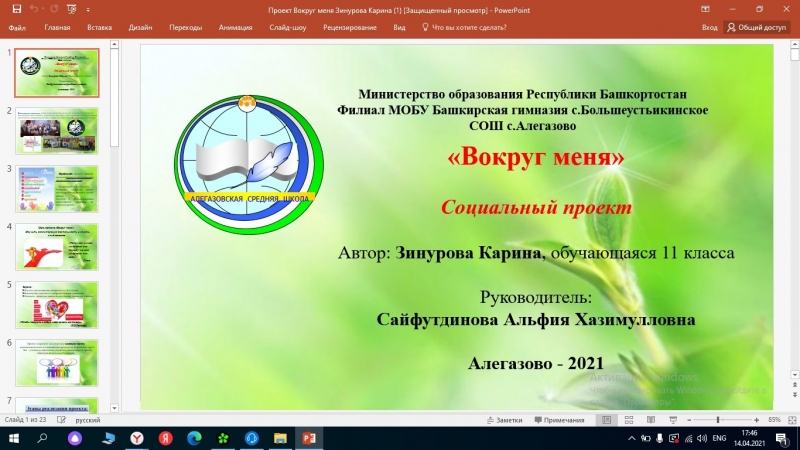Open Customize Quick Access Toolbar dropdown
This screenshot has width=800, height=450.
(x=88, y=9)
